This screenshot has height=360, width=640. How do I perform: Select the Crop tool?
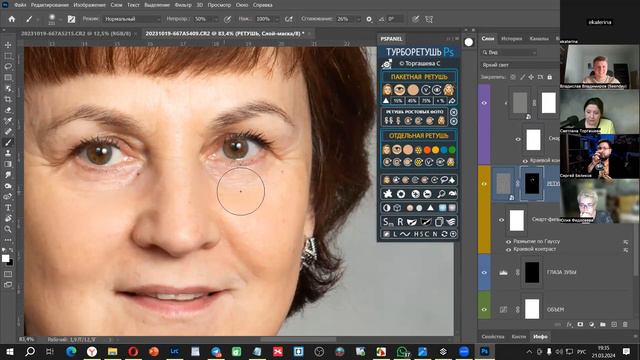point(8,99)
